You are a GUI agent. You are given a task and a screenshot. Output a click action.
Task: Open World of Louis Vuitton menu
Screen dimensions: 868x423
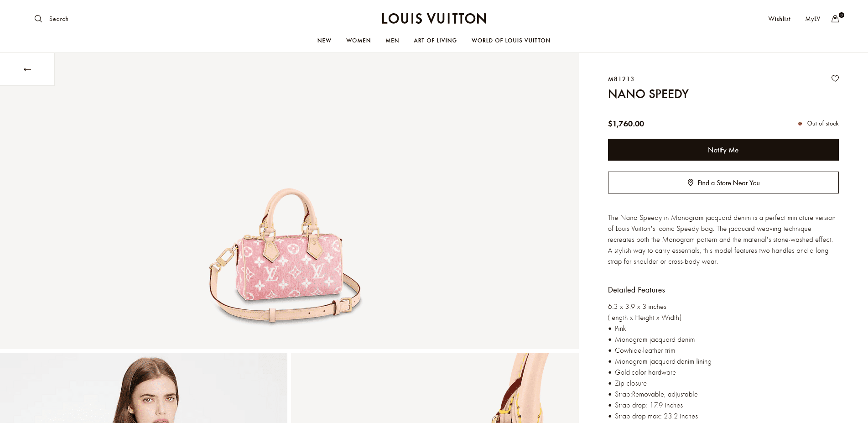click(511, 41)
